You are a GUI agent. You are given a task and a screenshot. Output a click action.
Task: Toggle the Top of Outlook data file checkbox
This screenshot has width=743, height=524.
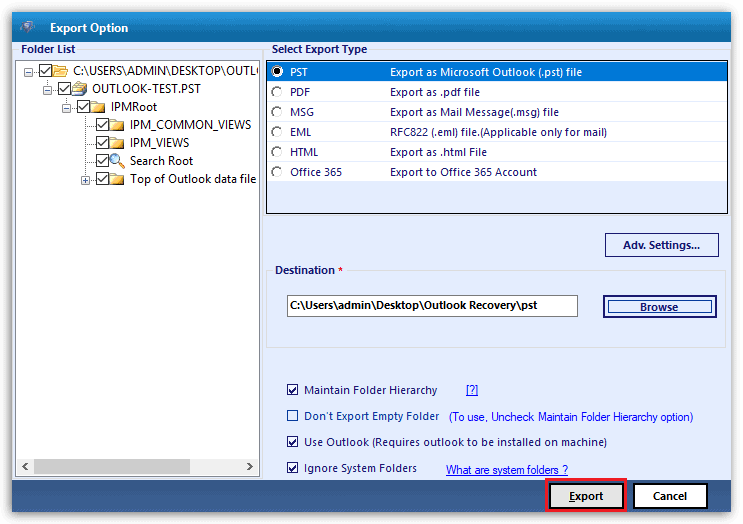point(102,179)
